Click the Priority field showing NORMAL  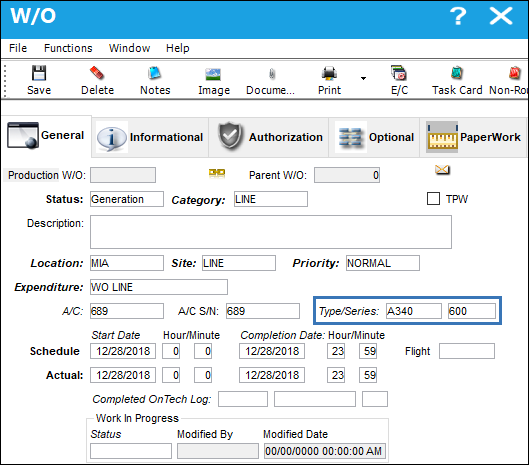pyautogui.click(x=383, y=263)
